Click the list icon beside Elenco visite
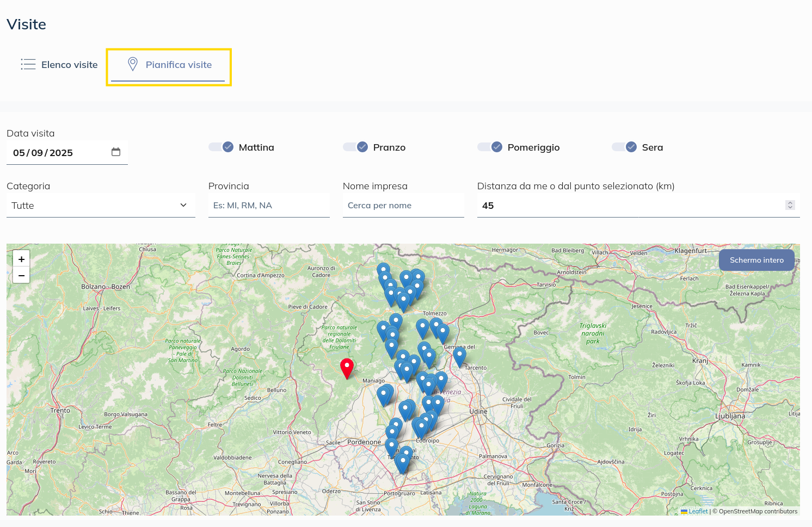 click(28, 64)
